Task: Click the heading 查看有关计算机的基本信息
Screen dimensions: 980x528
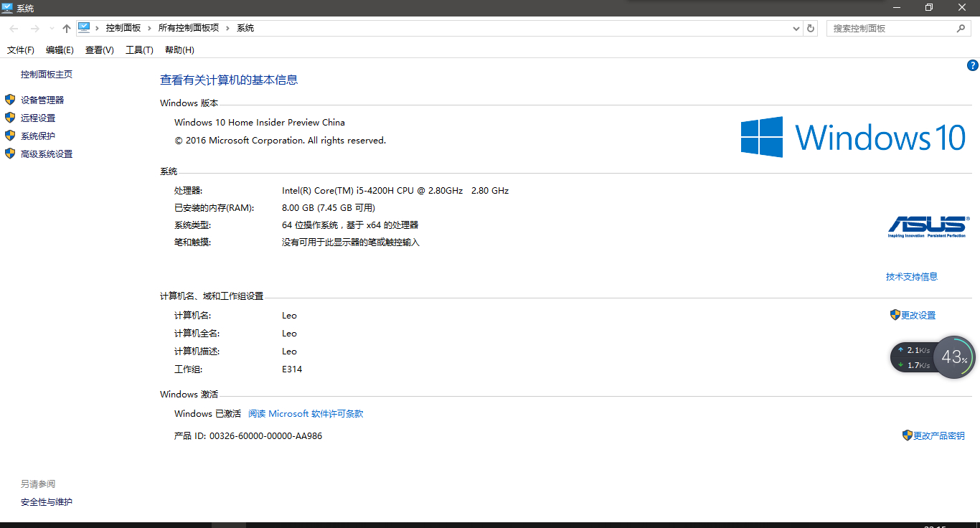Action: tap(229, 80)
